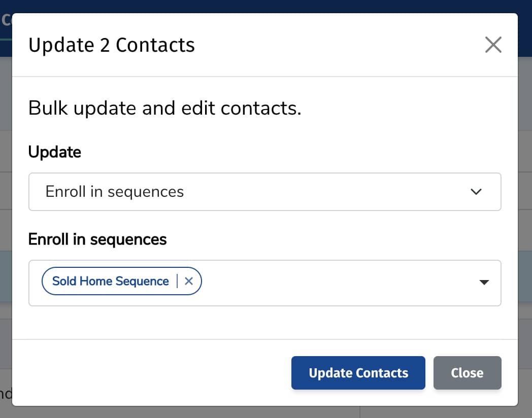This screenshot has height=418, width=532.
Task: Click the 'Update' field label
Action: [x=55, y=152]
